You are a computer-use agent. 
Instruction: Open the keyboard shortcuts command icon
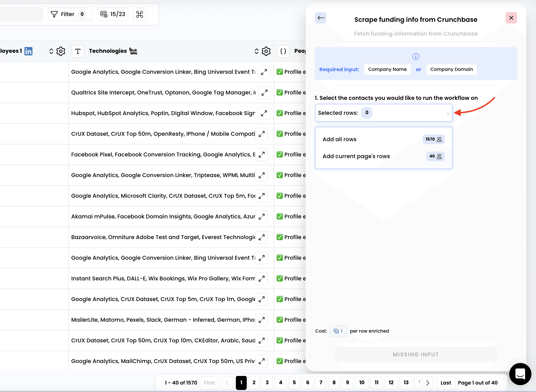coord(140,14)
